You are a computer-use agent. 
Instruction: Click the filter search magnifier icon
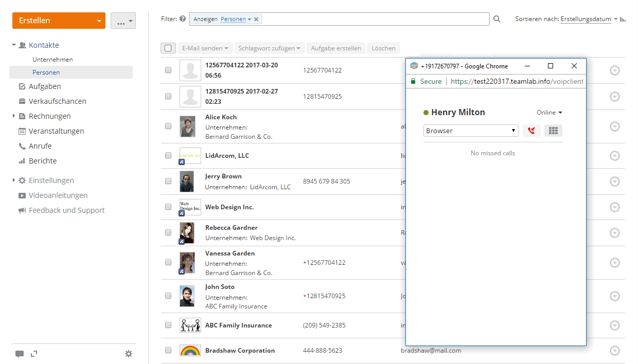497,19
